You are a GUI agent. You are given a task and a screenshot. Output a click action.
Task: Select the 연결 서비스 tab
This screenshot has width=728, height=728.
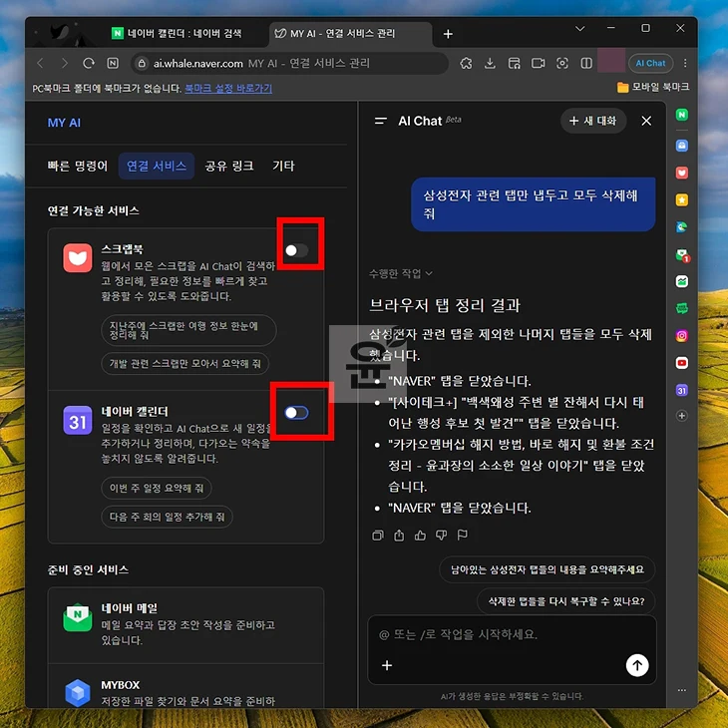point(157,166)
